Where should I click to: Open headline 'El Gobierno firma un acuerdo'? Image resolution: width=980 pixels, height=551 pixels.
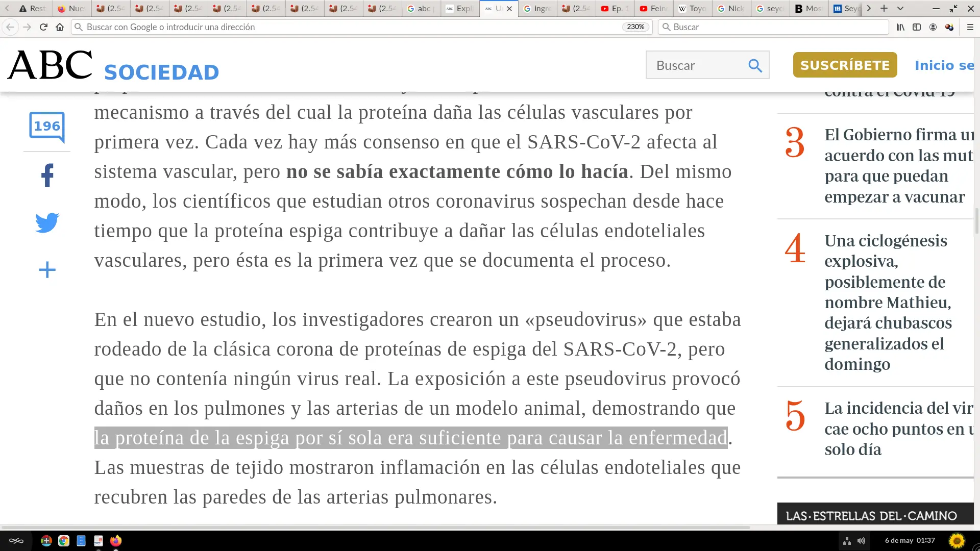click(899, 166)
